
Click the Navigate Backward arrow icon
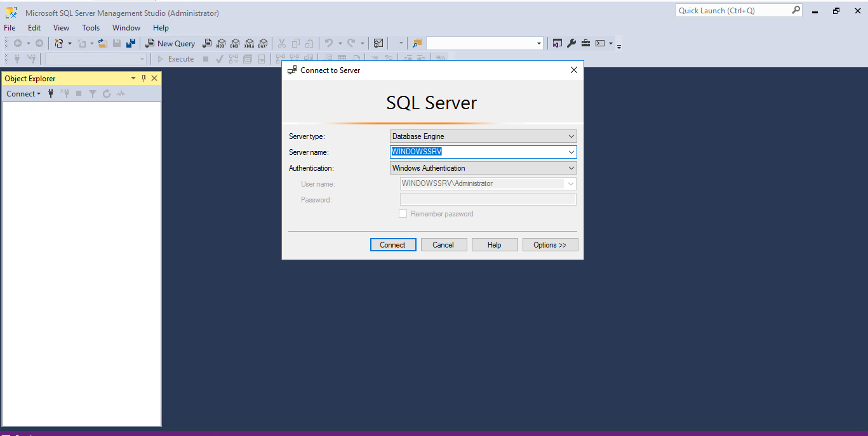pos(18,43)
